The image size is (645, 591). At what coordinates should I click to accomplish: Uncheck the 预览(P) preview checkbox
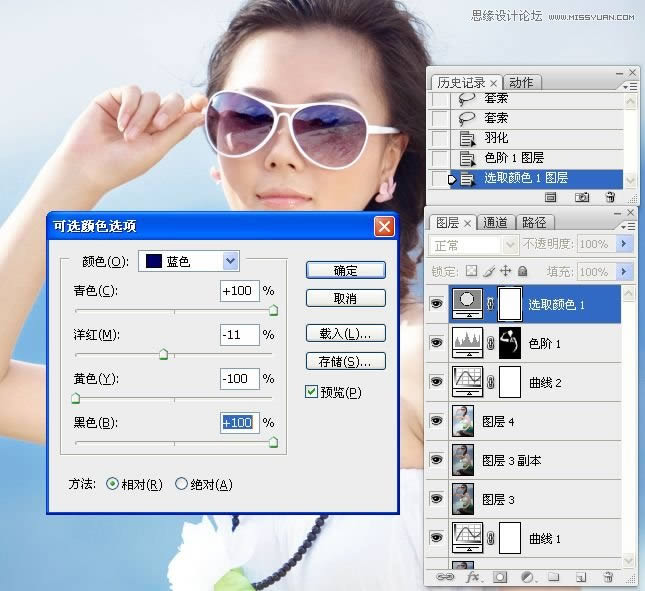pos(311,392)
